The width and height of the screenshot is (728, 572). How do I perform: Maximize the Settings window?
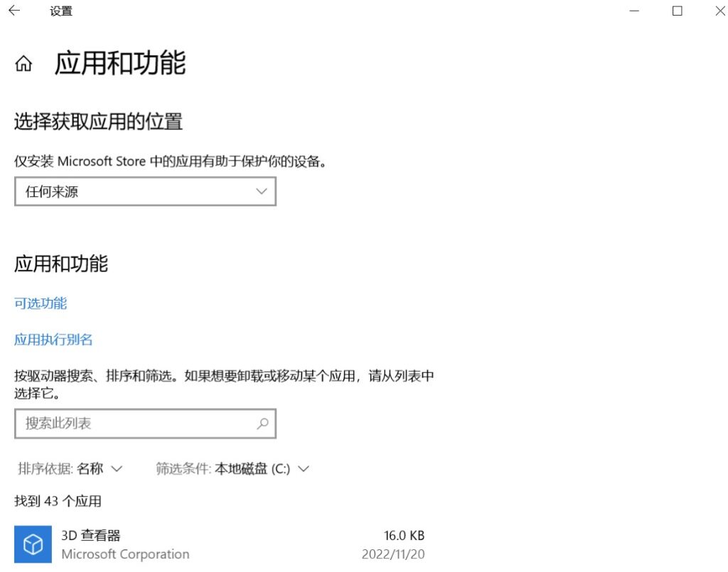click(677, 11)
